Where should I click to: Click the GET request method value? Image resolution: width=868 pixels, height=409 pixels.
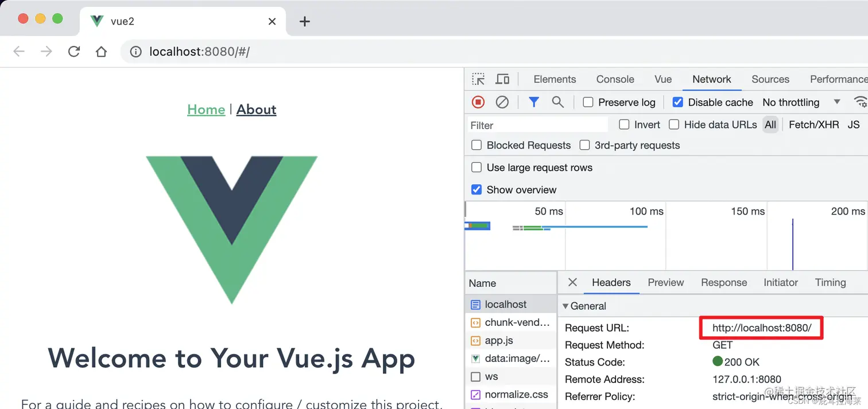coord(722,345)
